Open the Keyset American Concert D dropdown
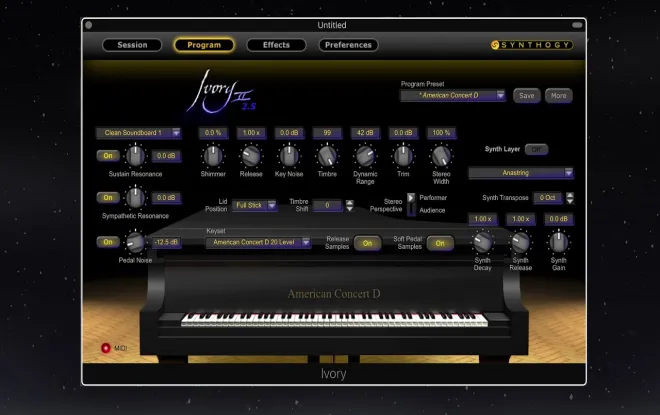This screenshot has height=415, width=660. pyautogui.click(x=258, y=242)
